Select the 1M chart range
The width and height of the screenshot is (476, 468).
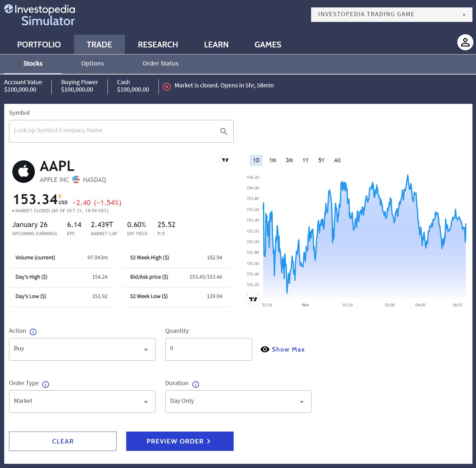(273, 160)
